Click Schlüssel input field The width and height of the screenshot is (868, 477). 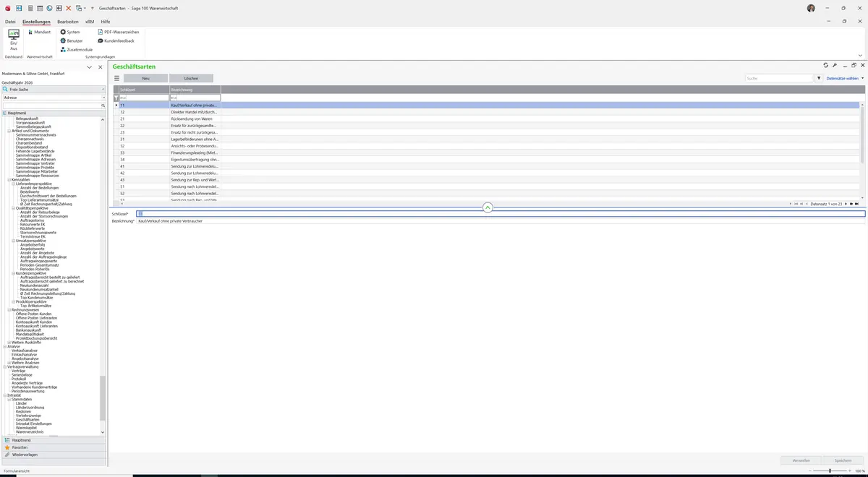501,214
